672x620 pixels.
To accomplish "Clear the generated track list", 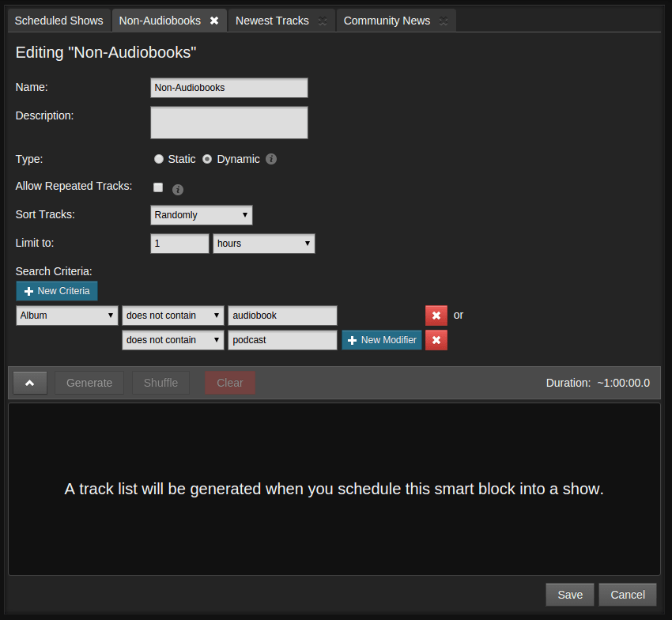I will [229, 382].
